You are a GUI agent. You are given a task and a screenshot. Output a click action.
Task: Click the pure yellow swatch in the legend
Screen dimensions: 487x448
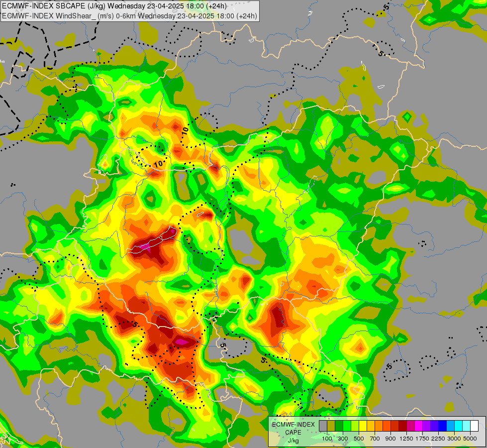(x=363, y=426)
